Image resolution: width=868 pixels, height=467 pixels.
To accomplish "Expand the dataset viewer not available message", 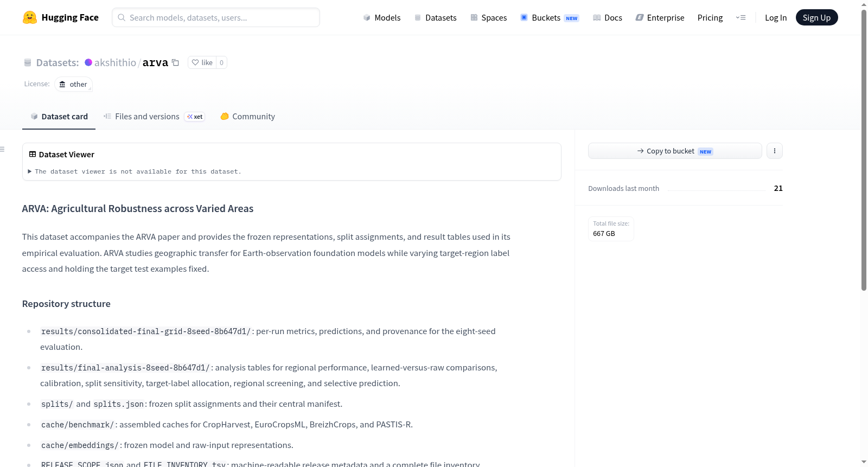I will point(135,171).
